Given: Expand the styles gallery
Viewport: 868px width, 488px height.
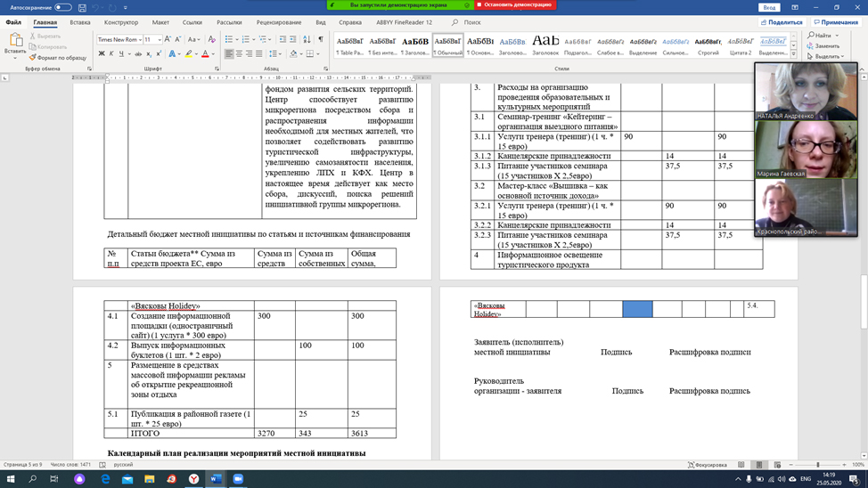Looking at the screenshot, I should [x=794, y=54].
